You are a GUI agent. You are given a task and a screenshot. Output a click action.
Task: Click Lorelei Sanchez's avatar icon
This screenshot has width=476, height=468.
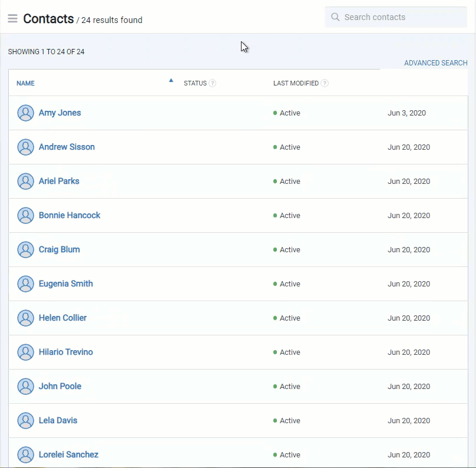[x=25, y=454]
